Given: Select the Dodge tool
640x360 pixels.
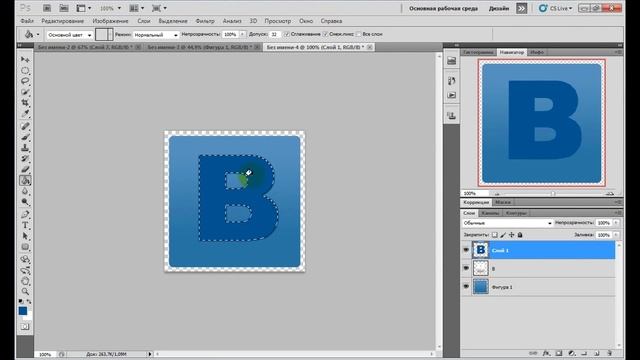Looking at the screenshot, I should (x=25, y=202).
